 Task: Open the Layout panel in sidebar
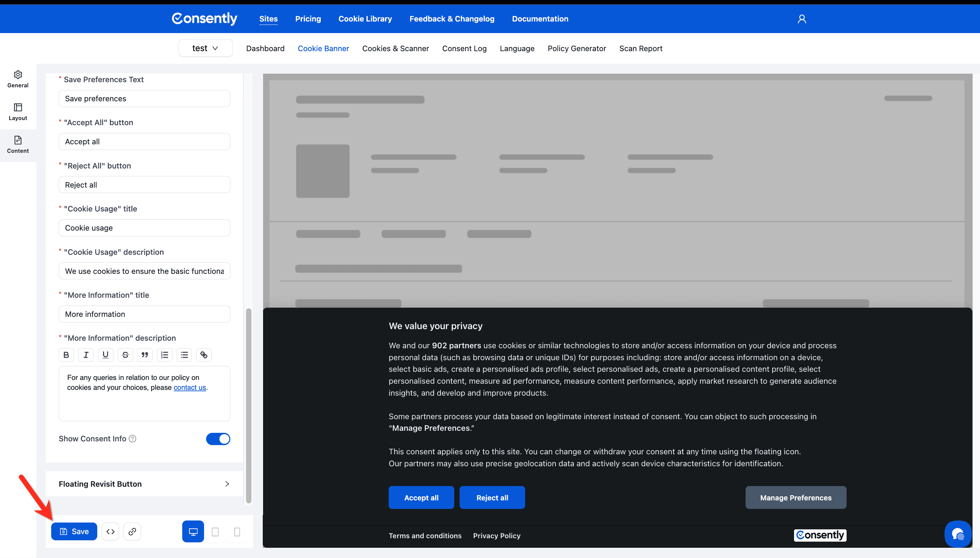(x=18, y=112)
